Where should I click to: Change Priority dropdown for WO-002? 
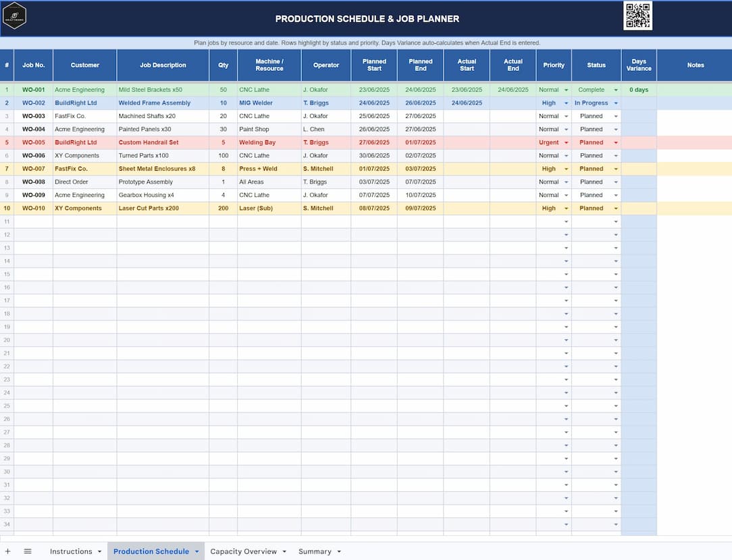pyautogui.click(x=567, y=103)
